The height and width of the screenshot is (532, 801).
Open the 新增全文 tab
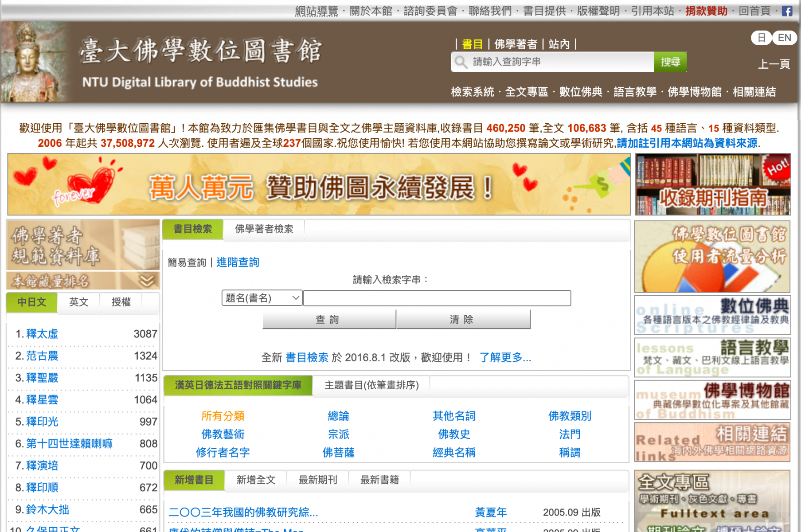click(x=256, y=480)
